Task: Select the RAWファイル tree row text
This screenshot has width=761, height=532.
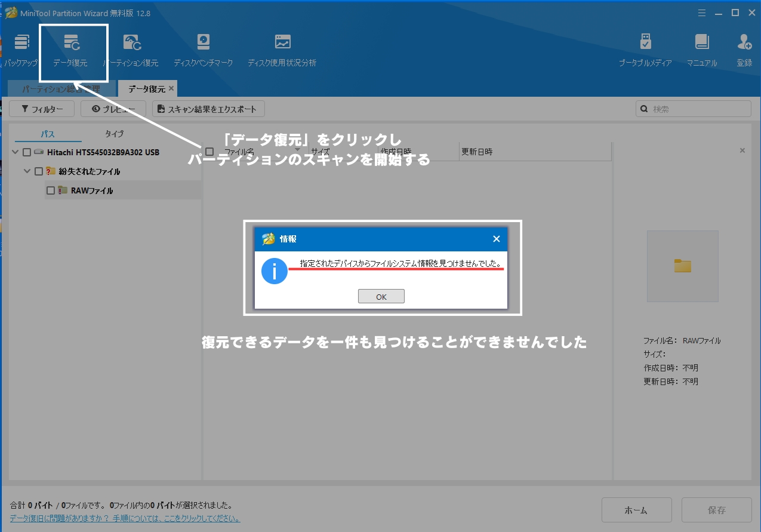Action: coord(92,190)
